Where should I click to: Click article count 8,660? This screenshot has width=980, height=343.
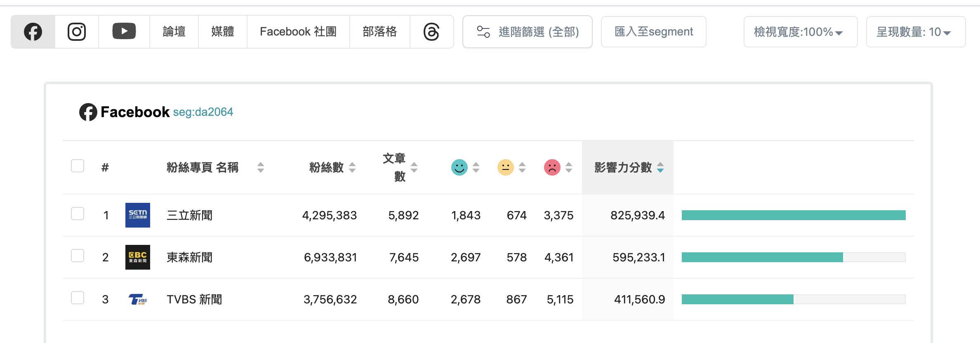tap(403, 299)
